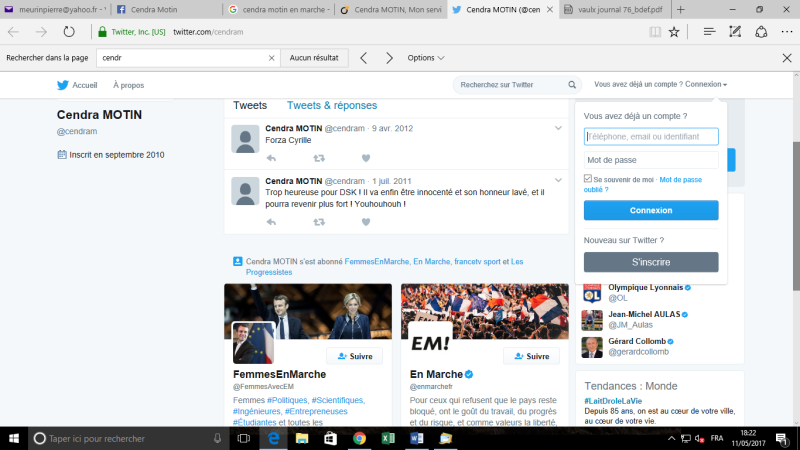The image size is (800, 450).
Task: Open the Edge share icon
Action: pos(761,32)
